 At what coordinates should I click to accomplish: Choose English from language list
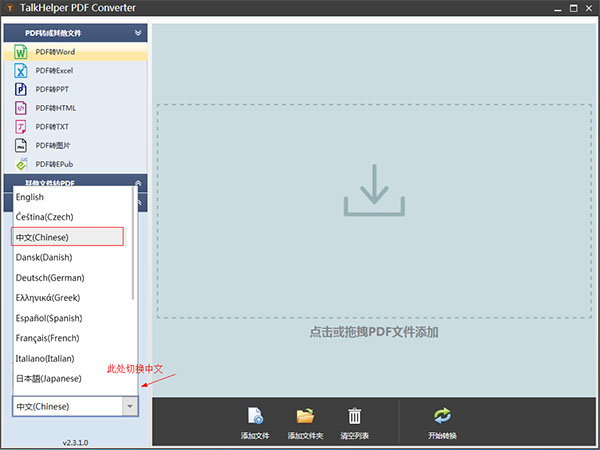click(x=73, y=197)
